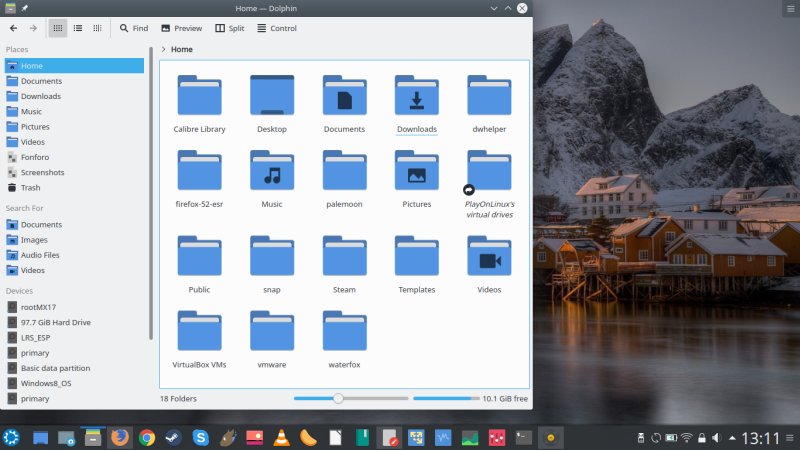This screenshot has width=800, height=450.
Task: Switch to Details view mode
Action: pos(96,28)
